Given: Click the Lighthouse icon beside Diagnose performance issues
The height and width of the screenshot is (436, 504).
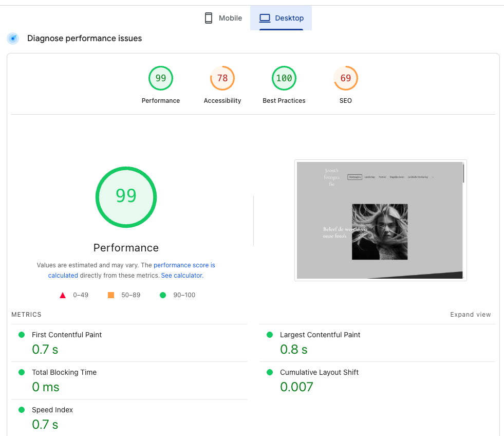Looking at the screenshot, I should (x=12, y=38).
